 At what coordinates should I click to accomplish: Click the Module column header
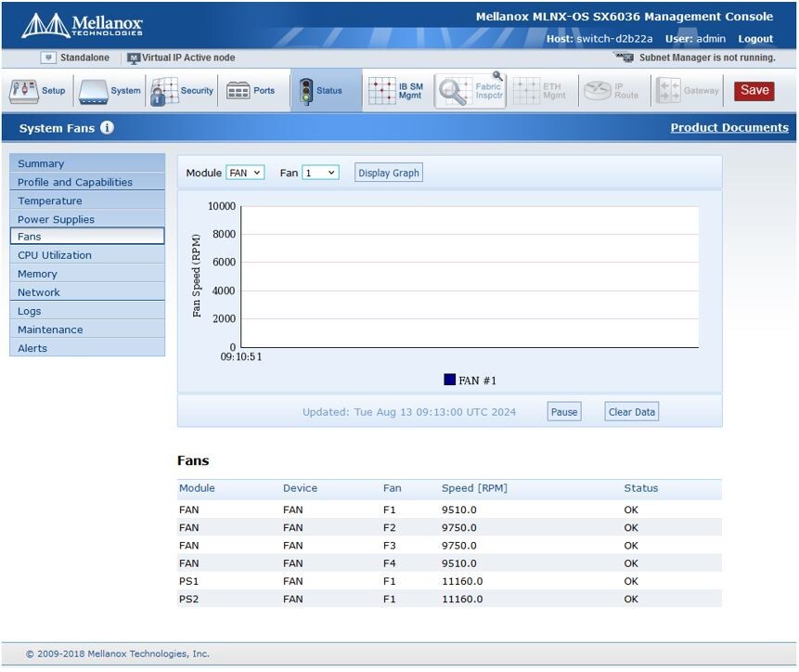click(197, 488)
